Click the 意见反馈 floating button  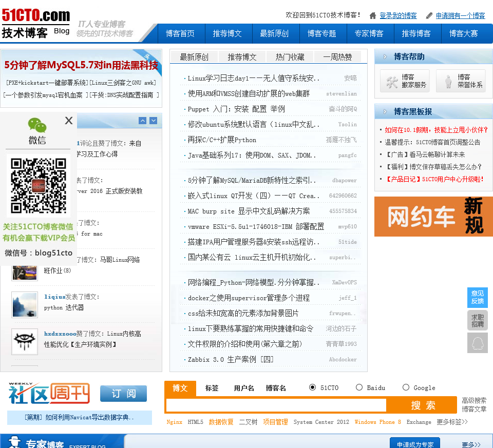477,297
